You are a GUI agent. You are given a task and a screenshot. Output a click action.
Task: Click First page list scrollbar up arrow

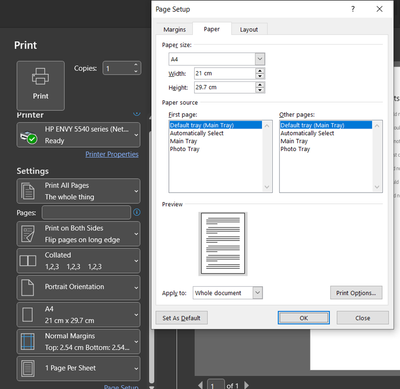point(267,126)
